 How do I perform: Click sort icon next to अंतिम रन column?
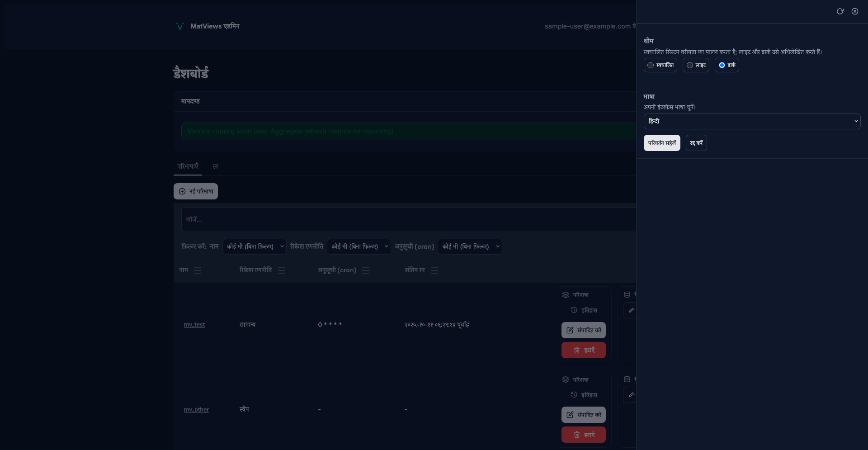click(x=434, y=270)
